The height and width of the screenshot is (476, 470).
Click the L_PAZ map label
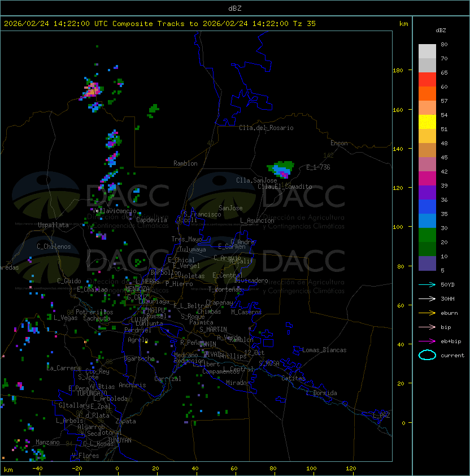click(382, 416)
